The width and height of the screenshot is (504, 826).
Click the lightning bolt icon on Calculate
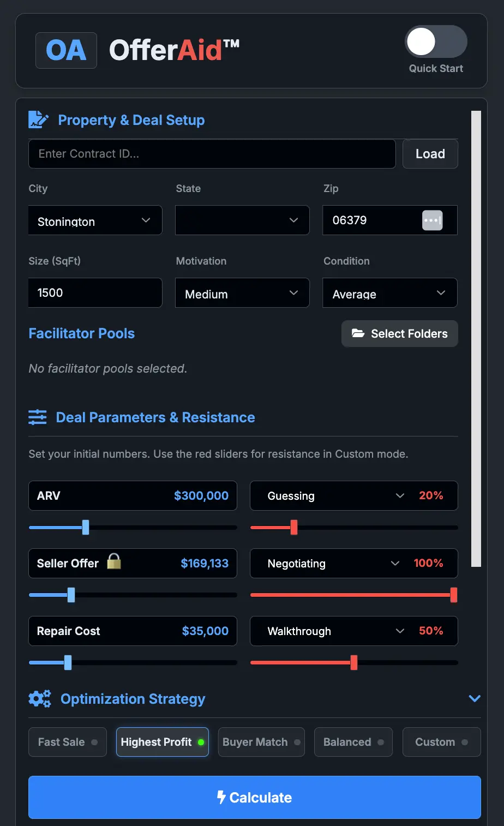click(220, 797)
